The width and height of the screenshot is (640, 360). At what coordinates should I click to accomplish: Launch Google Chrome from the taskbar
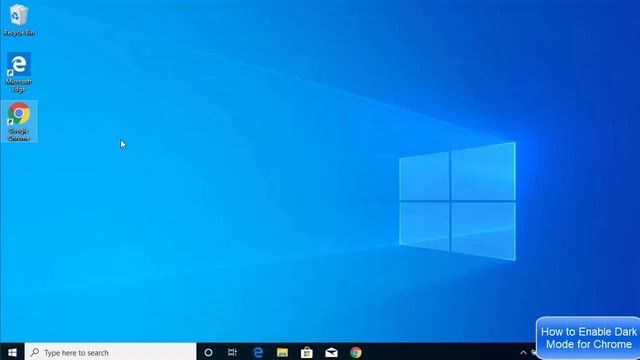click(356, 352)
